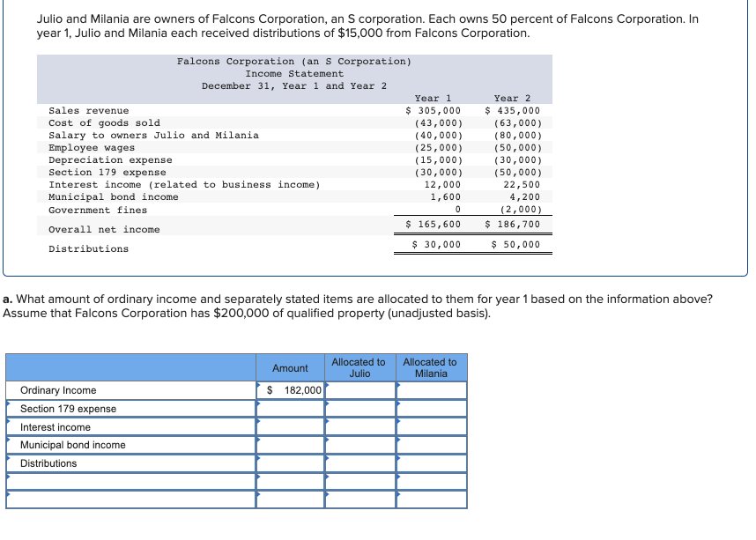Click Milania's allocation cell for Ordinary Income
This screenshot has height=540, width=756.
click(432, 390)
